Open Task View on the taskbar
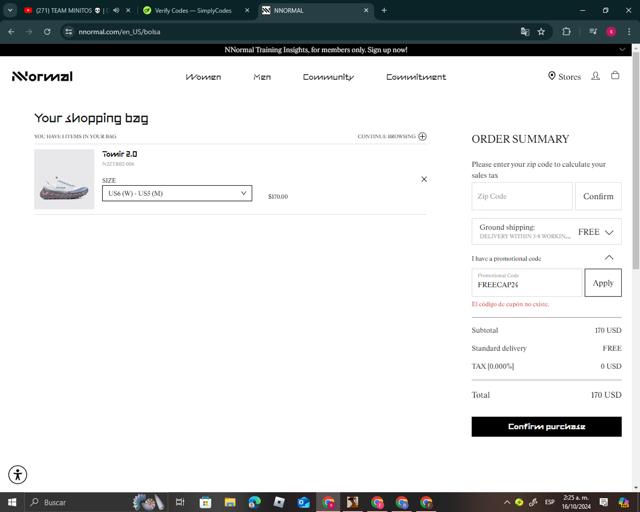The height and width of the screenshot is (512, 640). tap(180, 502)
